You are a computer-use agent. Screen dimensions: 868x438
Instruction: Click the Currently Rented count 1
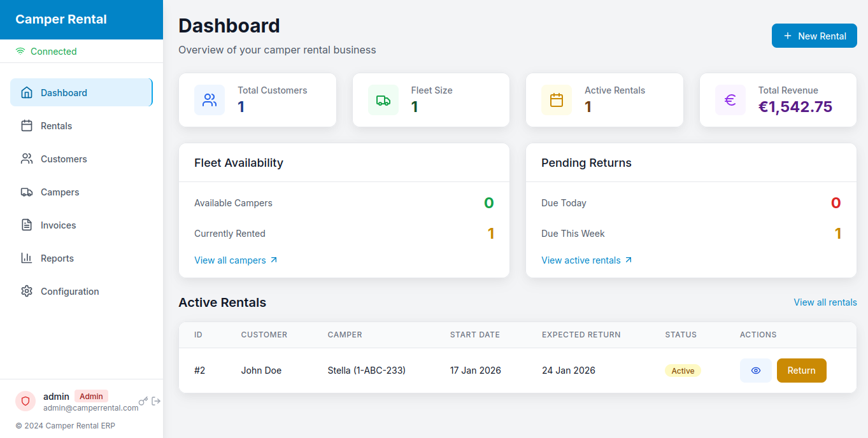[x=491, y=234]
